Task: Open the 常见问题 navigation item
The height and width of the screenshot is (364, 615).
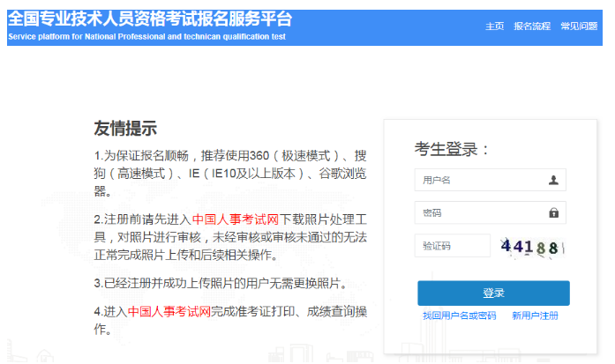Action: coord(578,26)
